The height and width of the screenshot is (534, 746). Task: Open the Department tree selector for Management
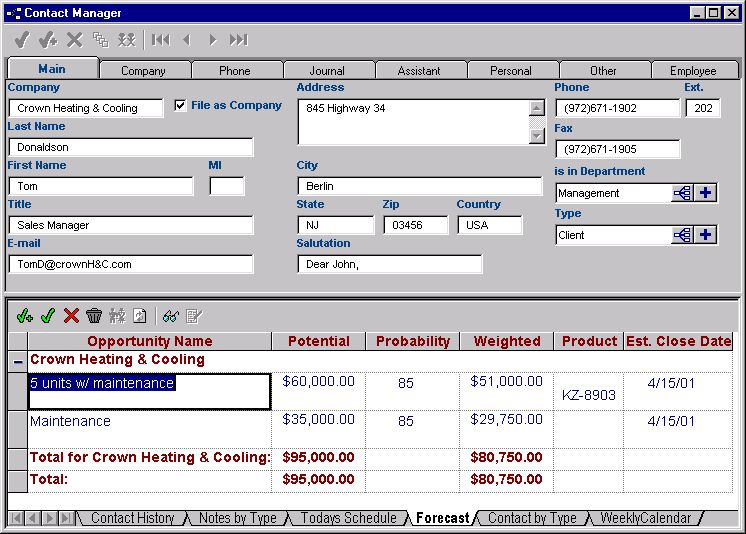coord(683,193)
